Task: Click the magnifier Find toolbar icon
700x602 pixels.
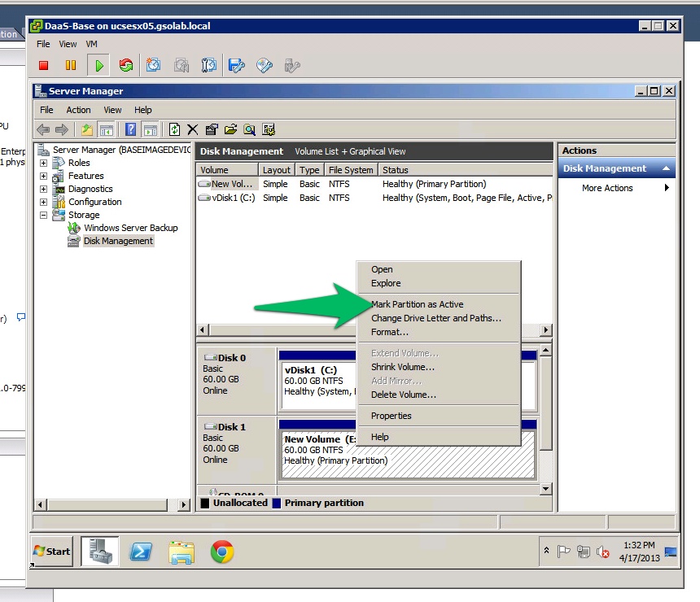Action: [x=249, y=130]
